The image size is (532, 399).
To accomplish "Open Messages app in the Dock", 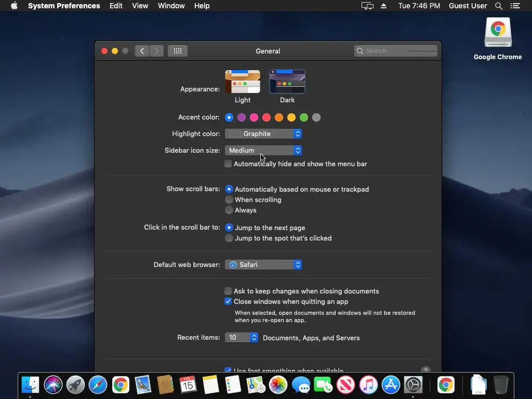I will pos(301,385).
